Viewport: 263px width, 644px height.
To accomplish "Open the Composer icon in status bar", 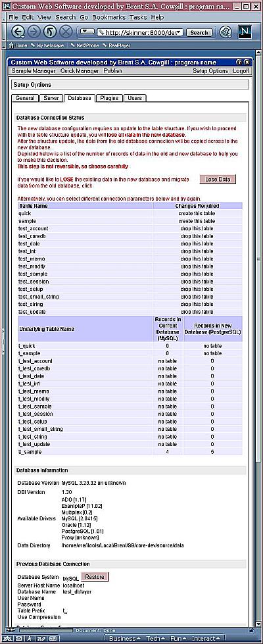I will (41, 639).
